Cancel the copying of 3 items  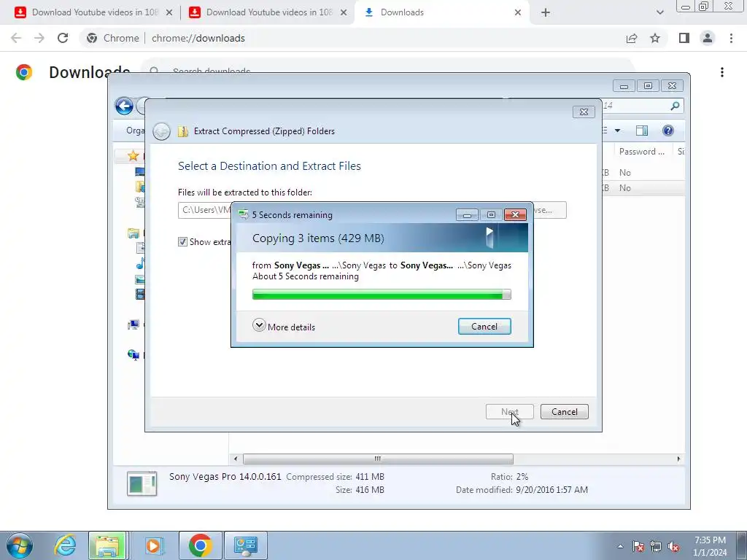(484, 327)
